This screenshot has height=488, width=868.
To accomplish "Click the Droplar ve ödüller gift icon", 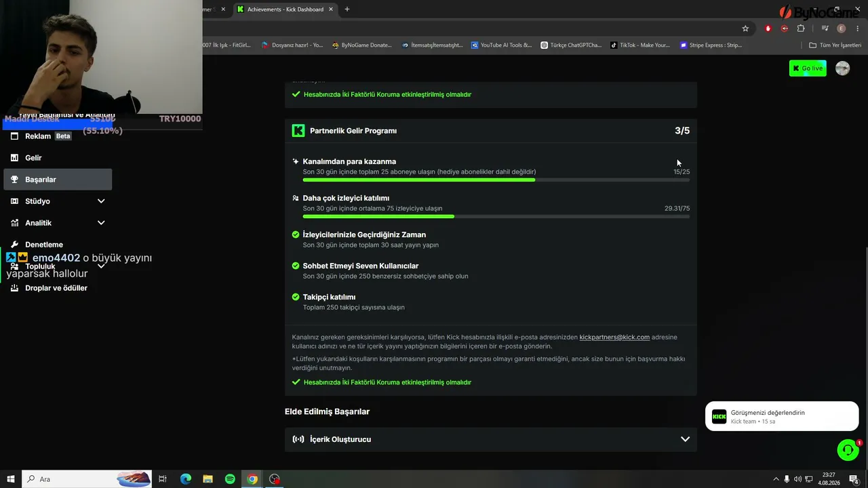I will point(14,288).
